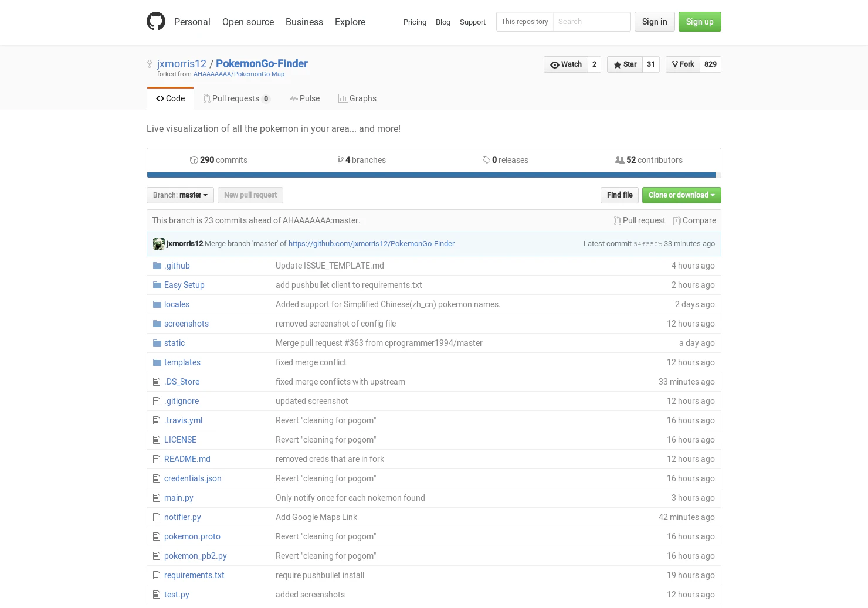Viewport: 868px width, 608px height.
Task: Open the GitHub Octocat logo homepage
Action: [x=156, y=22]
